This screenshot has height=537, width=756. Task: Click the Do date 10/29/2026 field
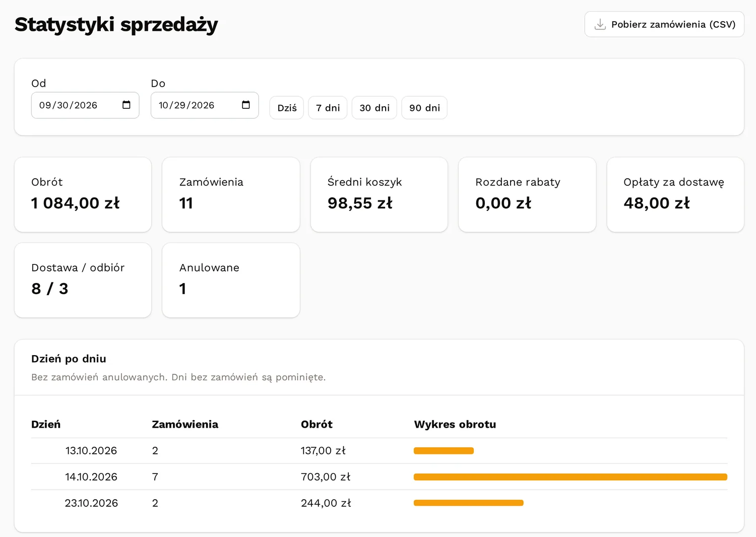[x=205, y=105]
